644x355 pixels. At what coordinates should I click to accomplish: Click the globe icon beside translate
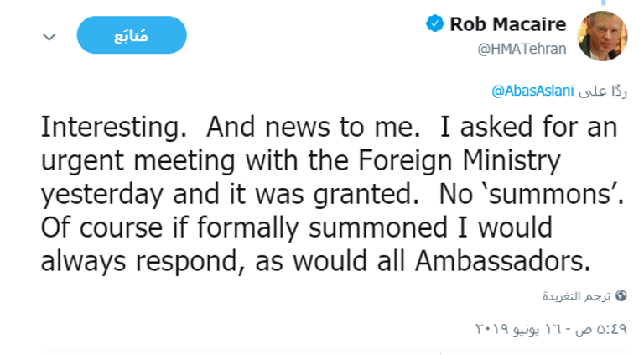(x=621, y=295)
